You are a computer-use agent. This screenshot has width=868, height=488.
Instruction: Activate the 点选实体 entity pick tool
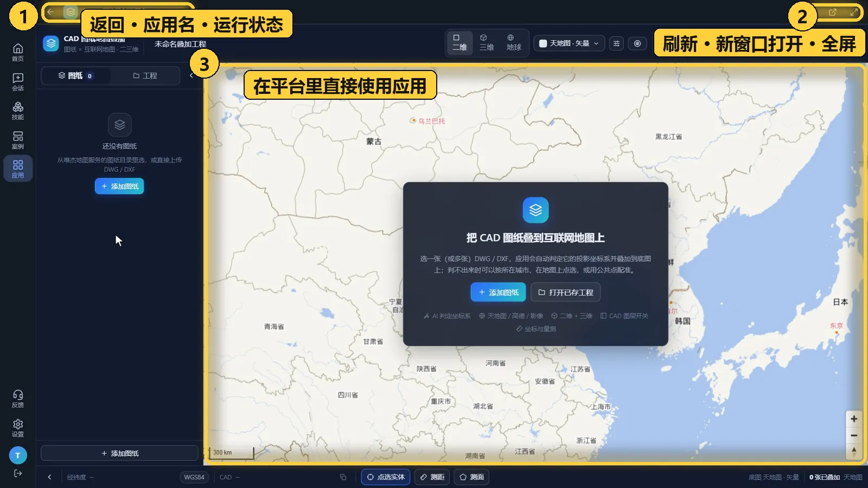click(386, 477)
